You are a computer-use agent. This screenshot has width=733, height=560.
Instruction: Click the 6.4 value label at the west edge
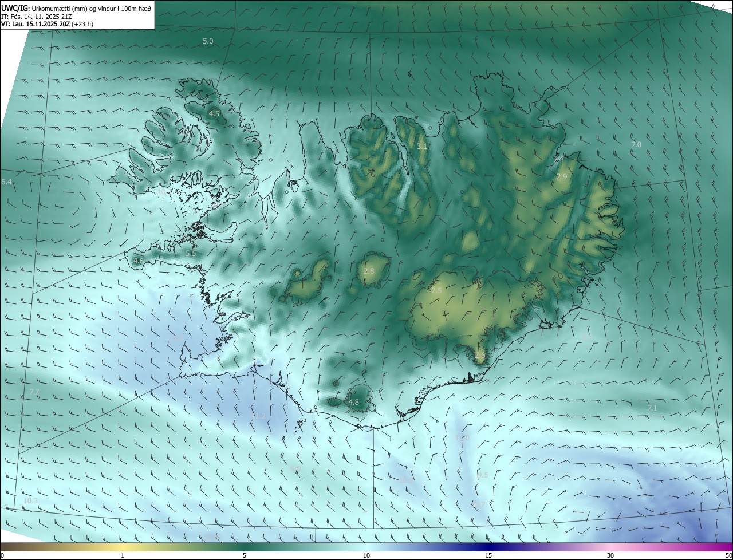pyautogui.click(x=6, y=182)
